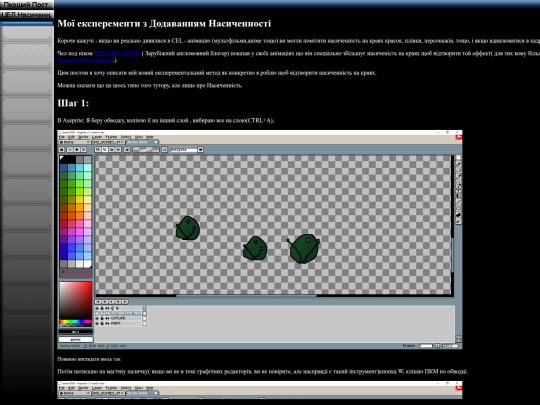Click the PAINT layer cel circle

pyautogui.click(x=145, y=324)
